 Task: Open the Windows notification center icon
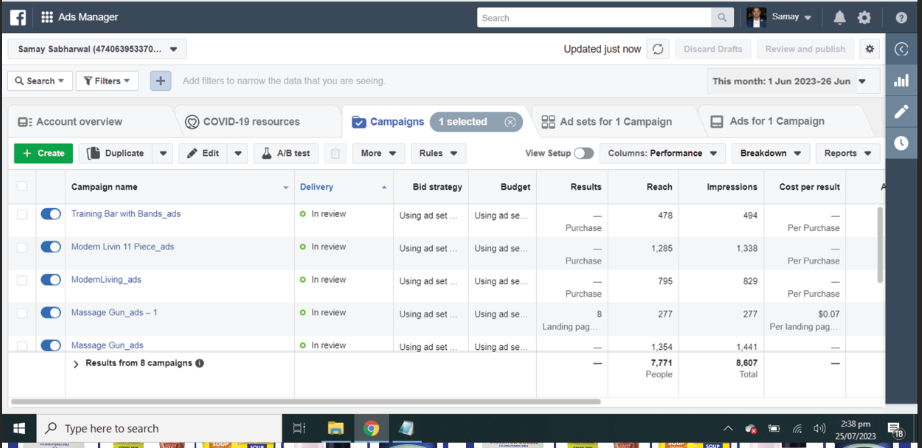(x=896, y=429)
